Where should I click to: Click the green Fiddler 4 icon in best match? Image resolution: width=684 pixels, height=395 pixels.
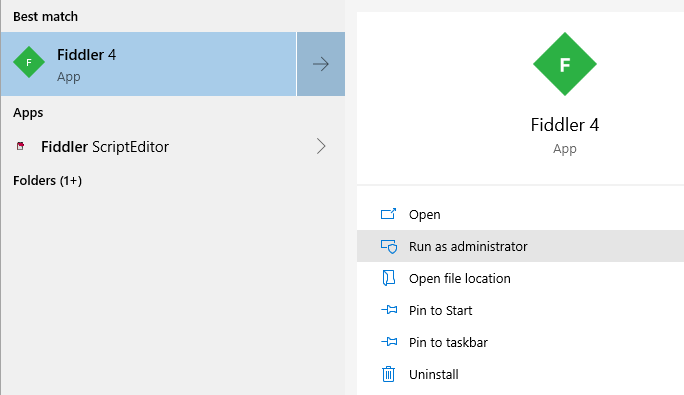point(29,62)
